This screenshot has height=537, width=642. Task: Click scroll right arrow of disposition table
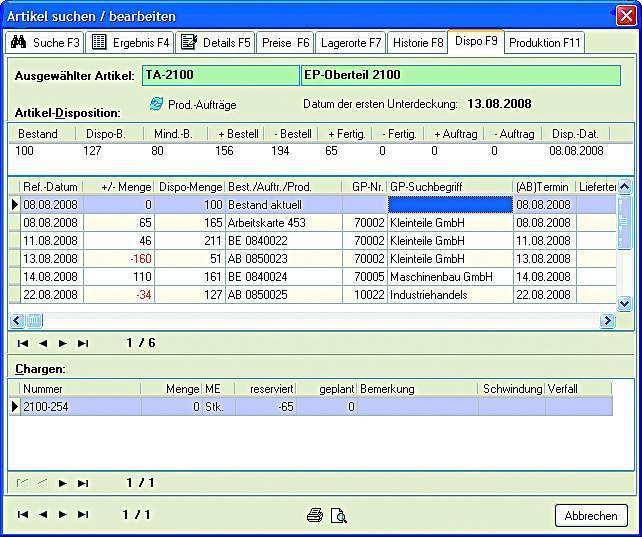tap(607, 320)
